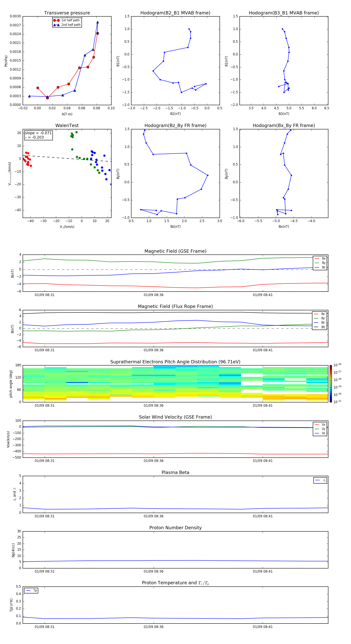This screenshot has height=644, width=351.
Task: Click the "By" entry in GSE magnetic field legend
Action: (320, 263)
